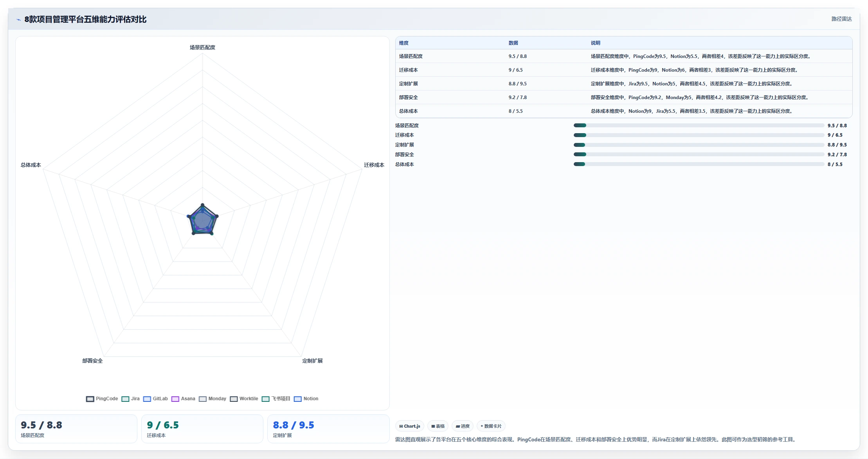Click the 迁移成本 label in the progress list
Screen dimensions: 868x459
(405, 135)
